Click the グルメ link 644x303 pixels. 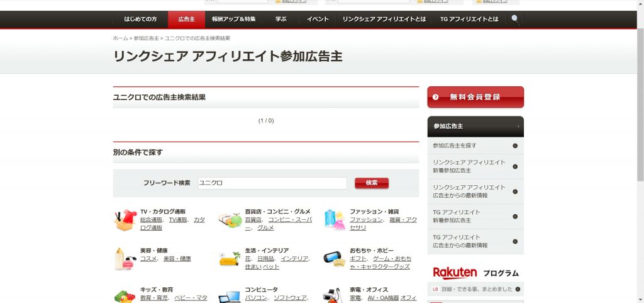[x=265, y=228]
